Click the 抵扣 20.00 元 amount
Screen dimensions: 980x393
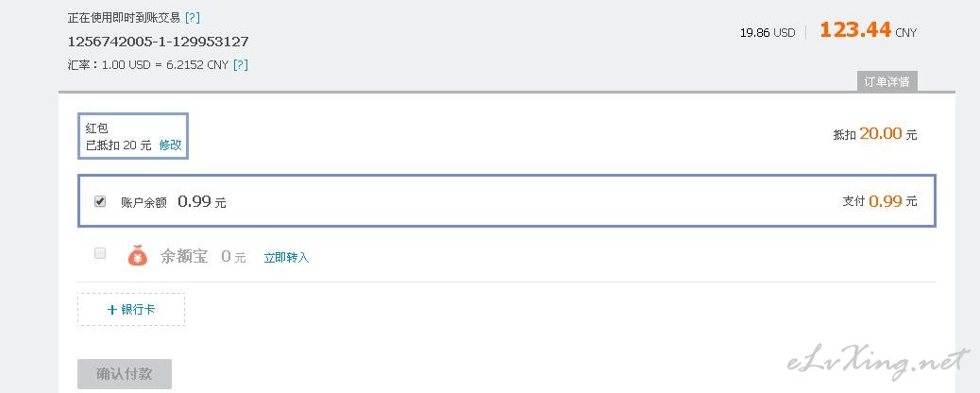point(875,133)
